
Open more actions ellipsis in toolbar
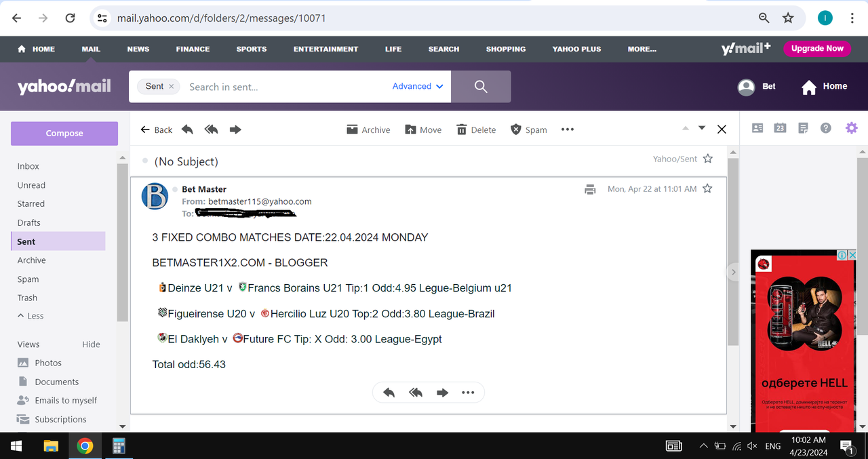point(568,129)
